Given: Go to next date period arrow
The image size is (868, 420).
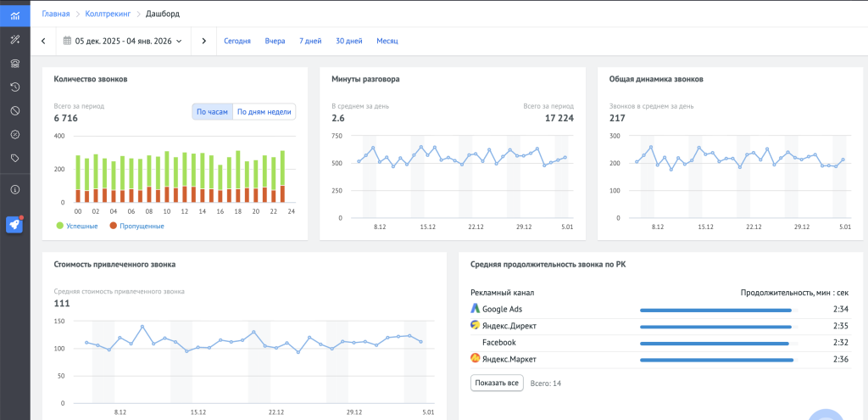Looking at the screenshot, I should point(203,41).
